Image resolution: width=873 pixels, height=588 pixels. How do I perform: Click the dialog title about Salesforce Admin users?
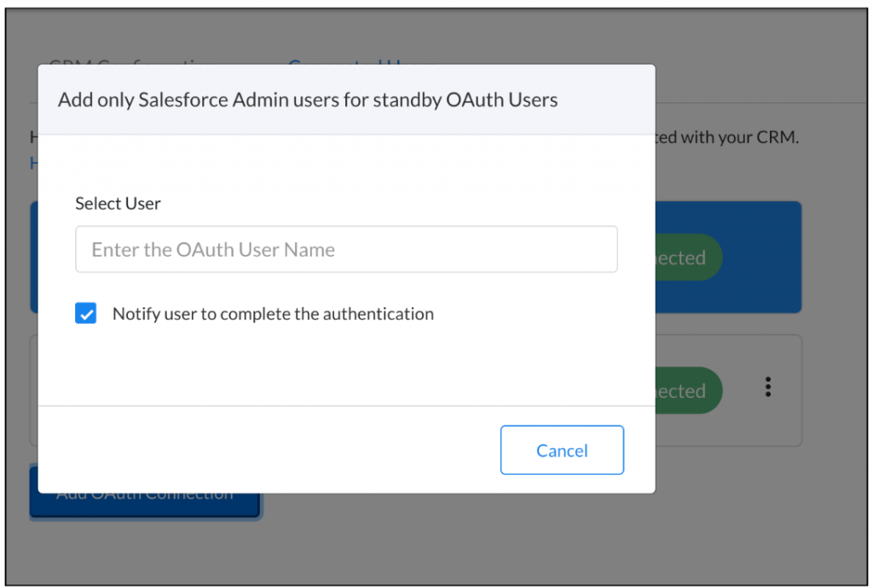pos(308,100)
